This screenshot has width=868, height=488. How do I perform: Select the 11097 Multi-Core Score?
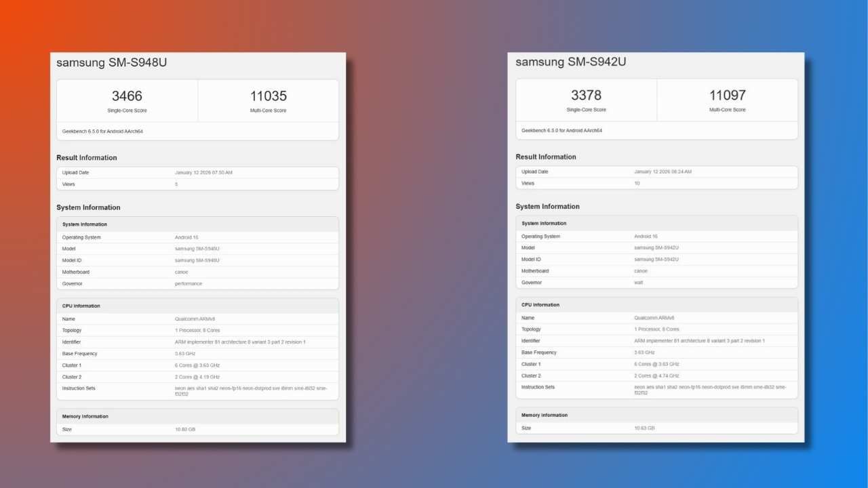727,95
